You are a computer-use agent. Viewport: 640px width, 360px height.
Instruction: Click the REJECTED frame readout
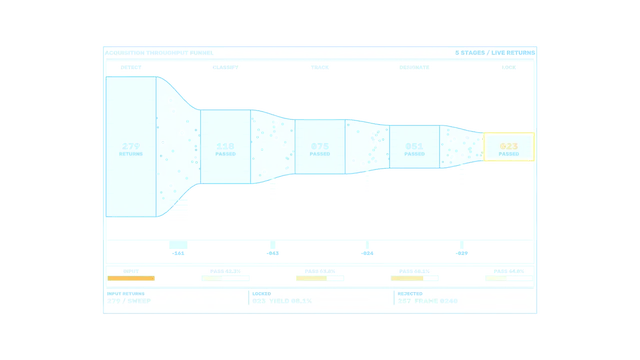click(x=428, y=298)
